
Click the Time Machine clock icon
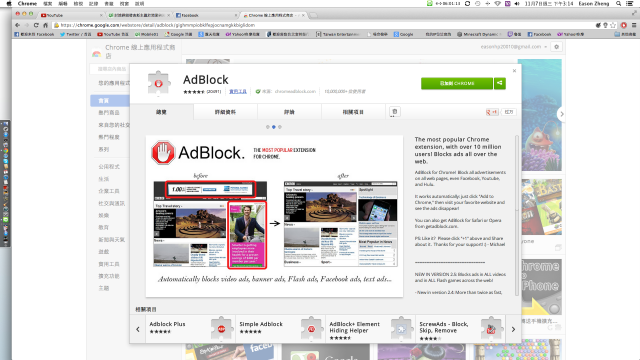tap(478, 3)
